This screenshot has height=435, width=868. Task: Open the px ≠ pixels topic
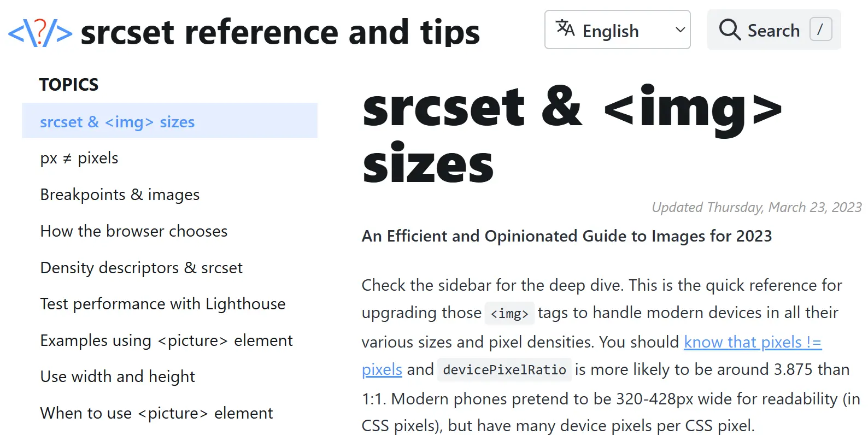point(79,158)
